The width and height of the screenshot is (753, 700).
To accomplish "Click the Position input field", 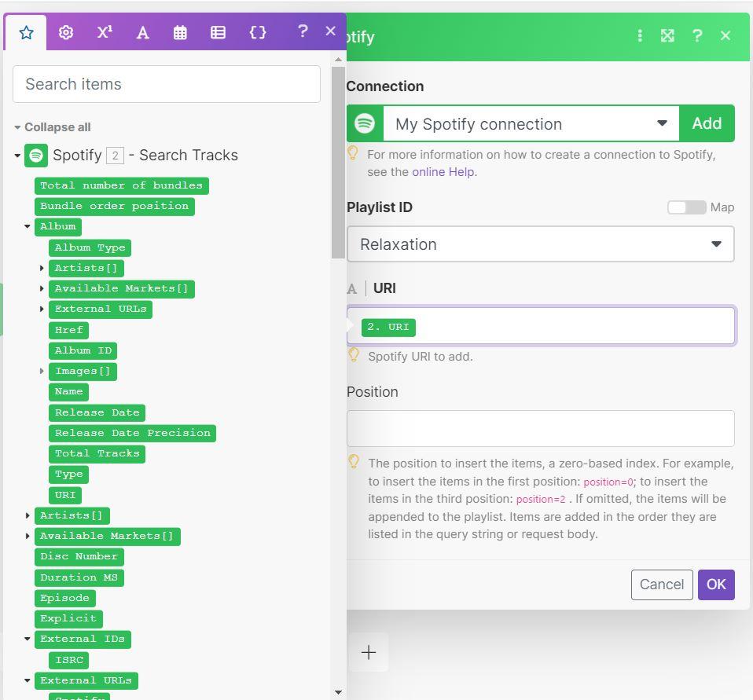I will click(x=540, y=428).
